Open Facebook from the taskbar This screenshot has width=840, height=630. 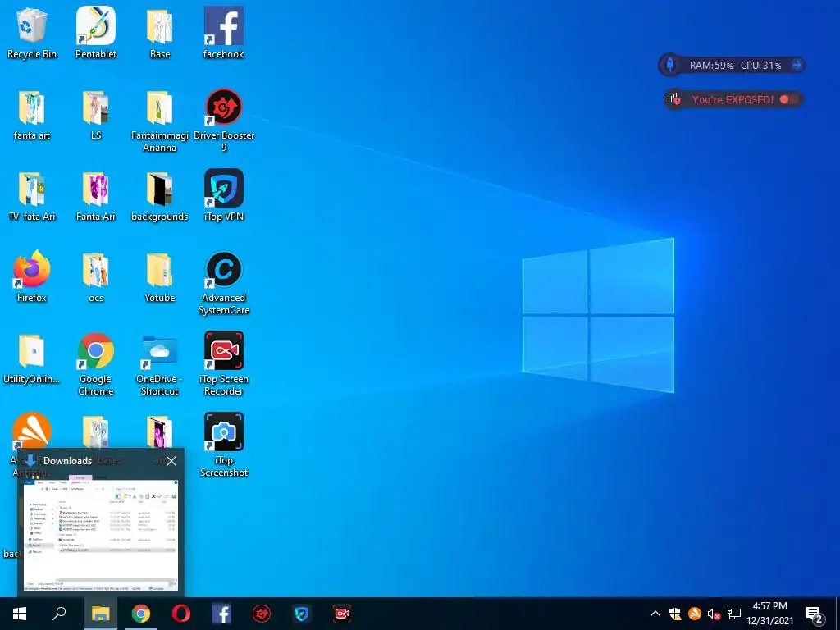click(221, 614)
